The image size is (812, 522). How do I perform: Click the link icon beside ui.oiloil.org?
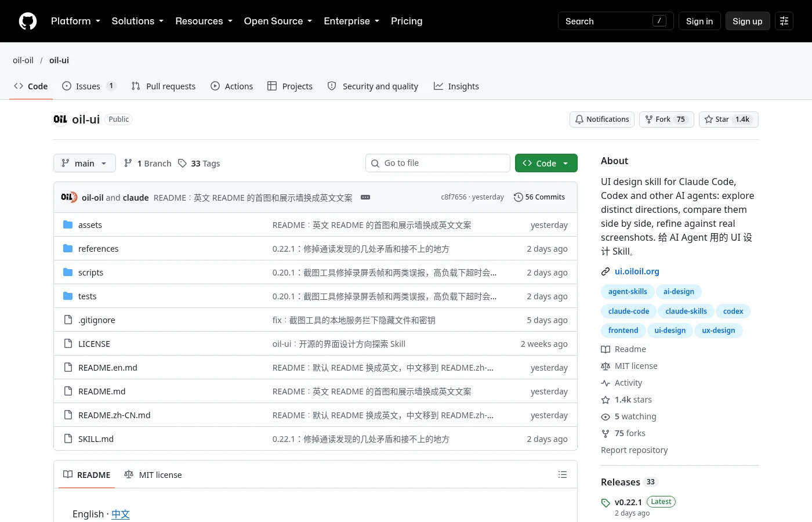coord(606,271)
